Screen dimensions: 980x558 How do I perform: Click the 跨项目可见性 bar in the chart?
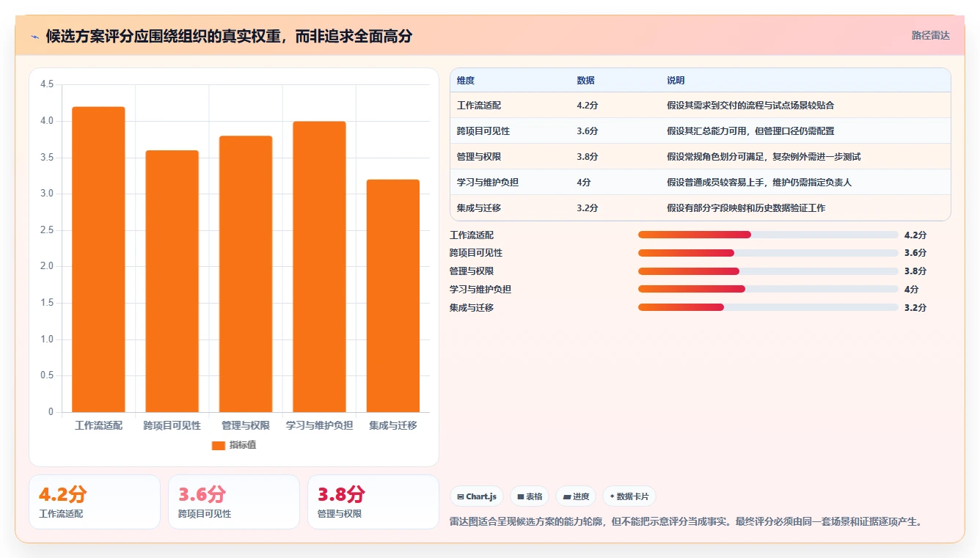172,282
